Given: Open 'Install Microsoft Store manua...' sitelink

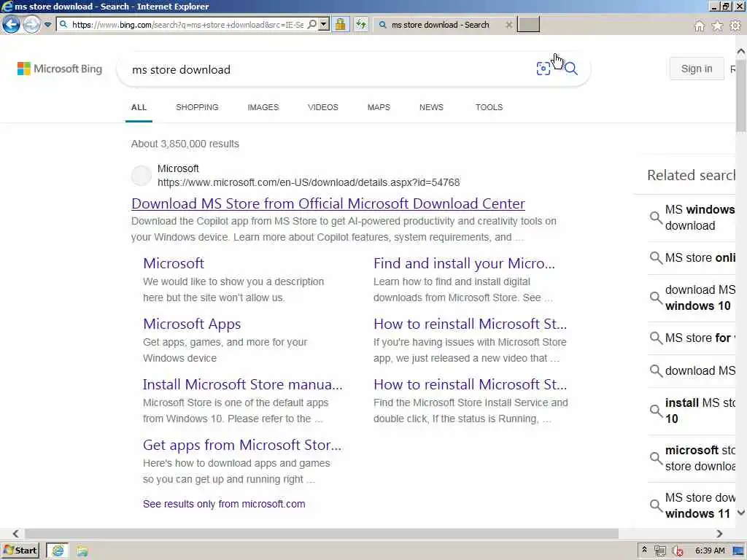Looking at the screenshot, I should click(x=242, y=384).
